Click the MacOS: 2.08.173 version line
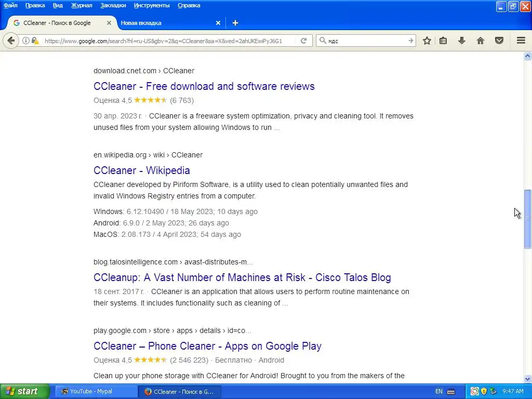532x399 pixels. click(x=167, y=234)
